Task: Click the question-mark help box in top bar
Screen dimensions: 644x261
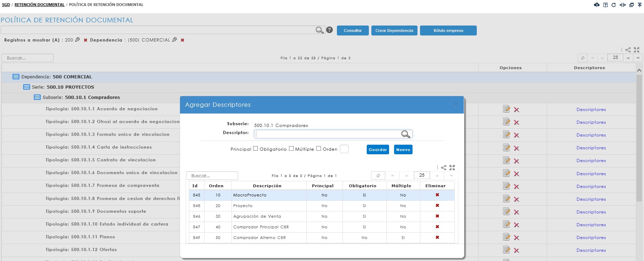Action: pyautogui.click(x=606, y=5)
